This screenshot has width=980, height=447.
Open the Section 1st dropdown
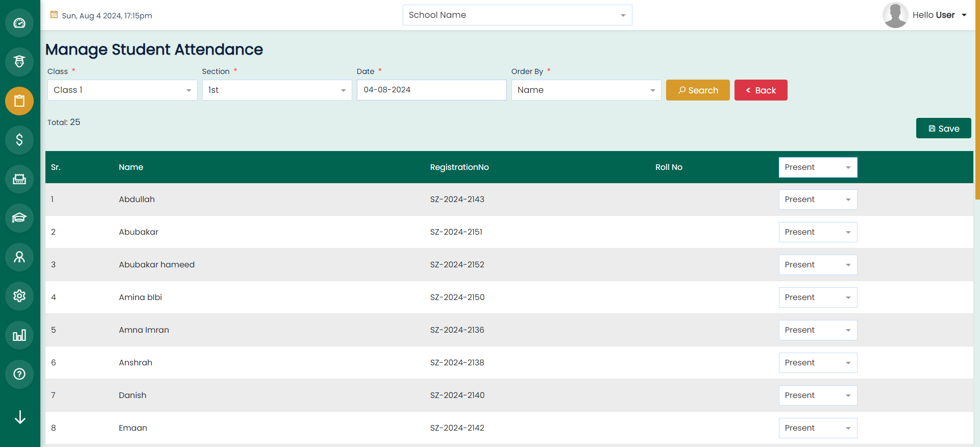point(277,90)
